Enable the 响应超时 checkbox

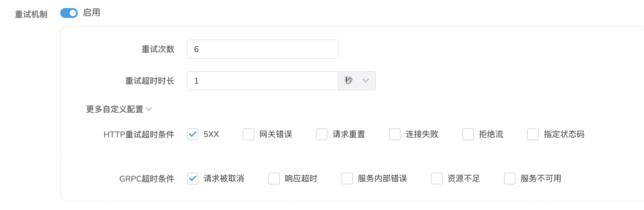coord(274,178)
